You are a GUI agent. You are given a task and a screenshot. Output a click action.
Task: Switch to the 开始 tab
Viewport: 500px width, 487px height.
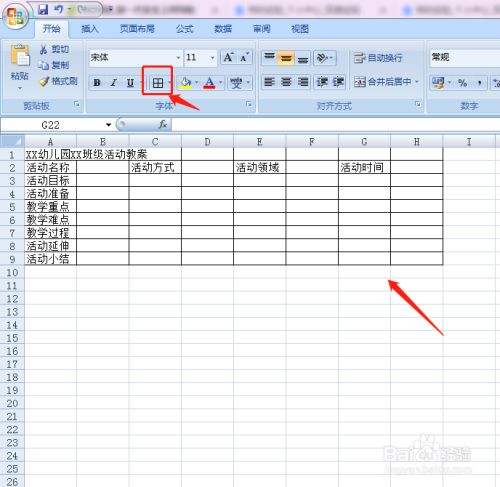(52, 29)
